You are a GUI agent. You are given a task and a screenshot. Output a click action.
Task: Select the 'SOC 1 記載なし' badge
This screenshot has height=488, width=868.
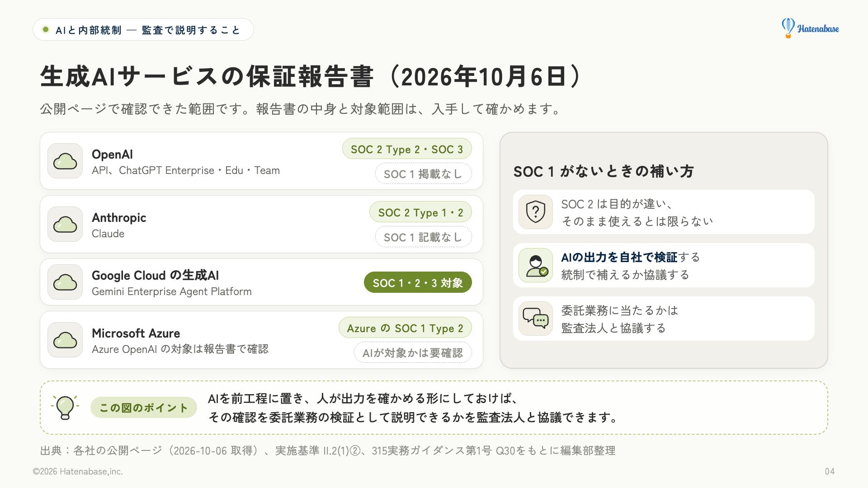(423, 237)
